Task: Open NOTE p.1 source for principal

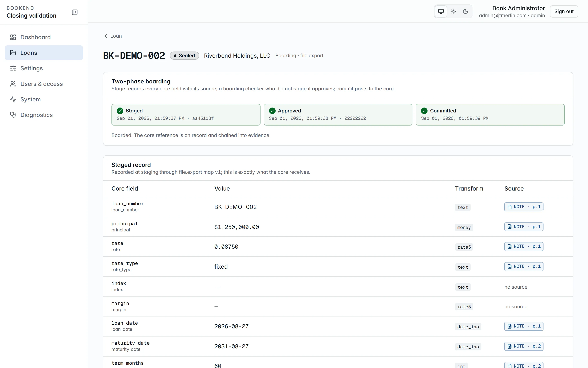Action: point(524,227)
